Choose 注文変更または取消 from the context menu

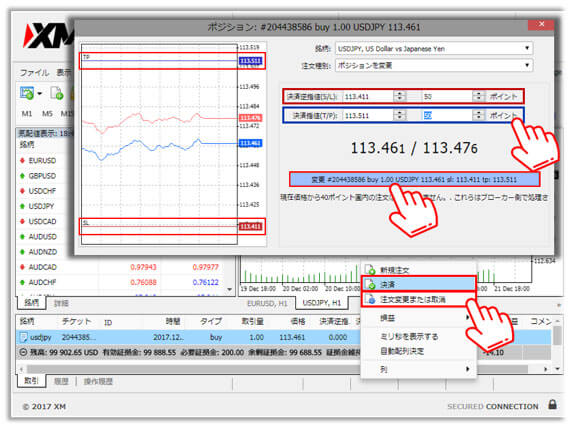tap(418, 300)
